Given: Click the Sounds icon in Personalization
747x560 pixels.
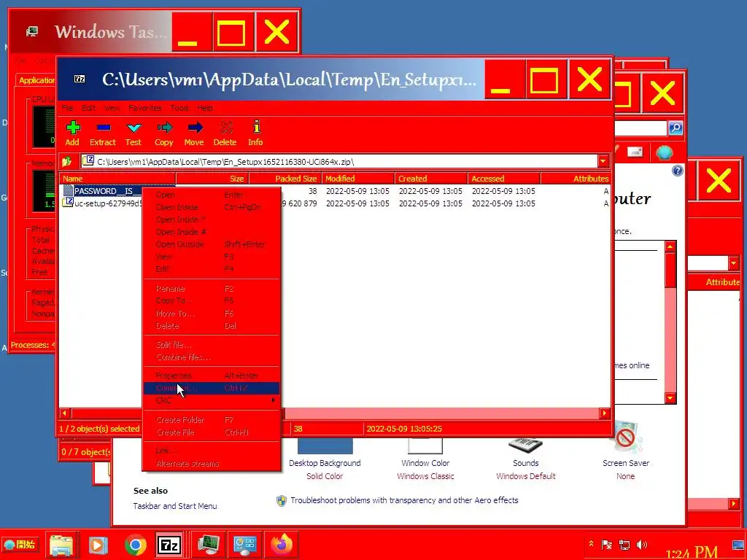Looking at the screenshot, I should (x=525, y=445).
